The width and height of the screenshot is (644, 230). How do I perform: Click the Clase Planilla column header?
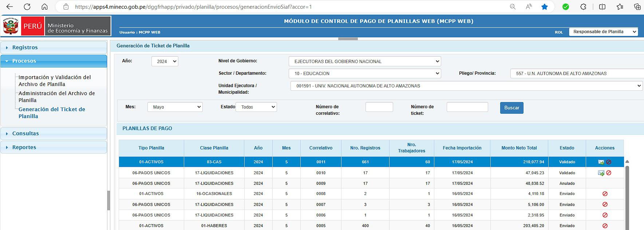click(x=214, y=148)
